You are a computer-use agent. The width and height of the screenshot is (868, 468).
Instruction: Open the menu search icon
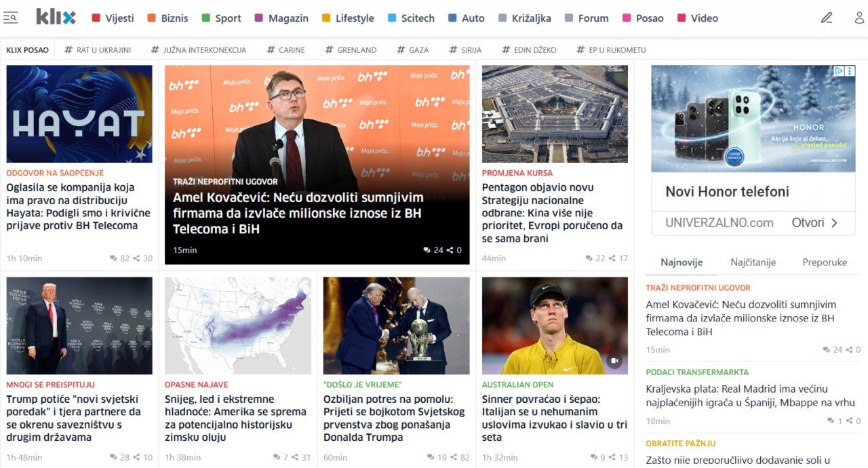pos(10,18)
